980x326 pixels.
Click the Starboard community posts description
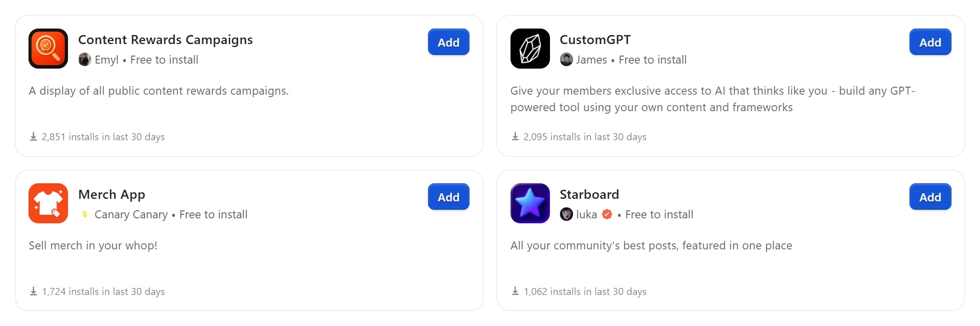point(651,245)
